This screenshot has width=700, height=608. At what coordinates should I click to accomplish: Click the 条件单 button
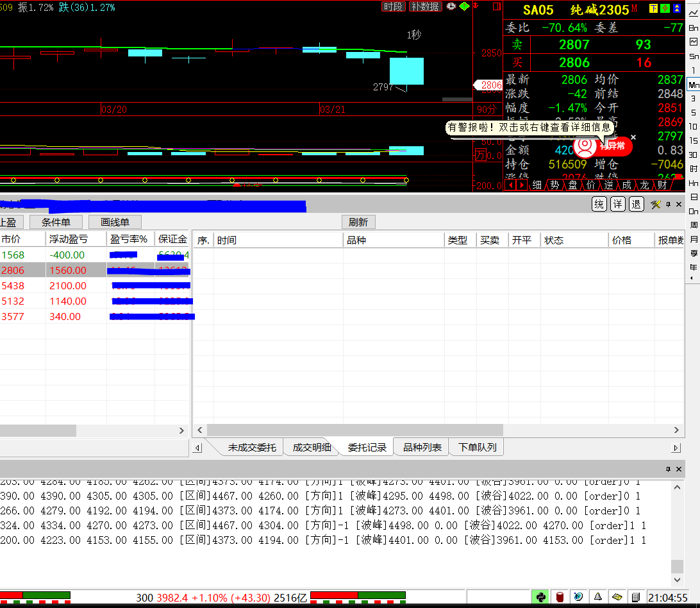click(61, 223)
